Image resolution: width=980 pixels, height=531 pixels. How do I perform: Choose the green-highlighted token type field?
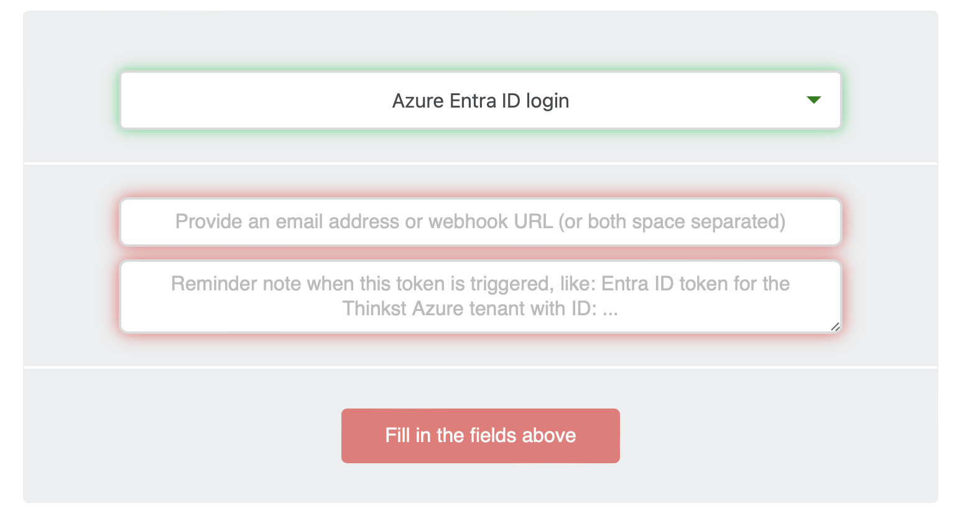tap(481, 101)
